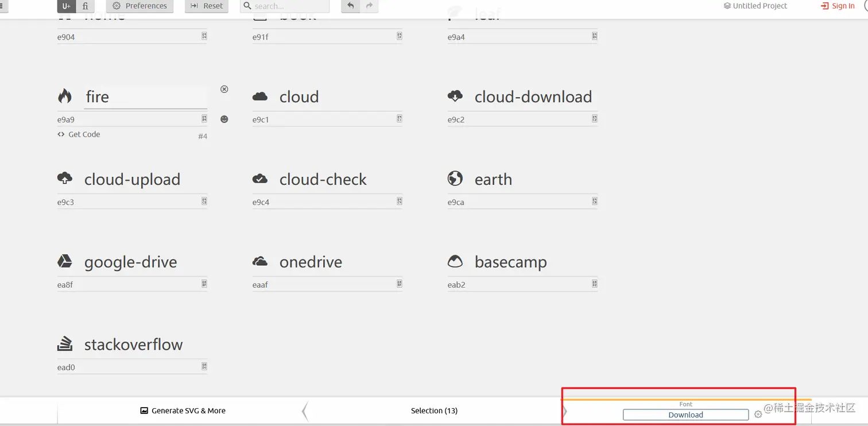Click the cloud-download glyph icon
Screen dimensions: 868x426
455,96
